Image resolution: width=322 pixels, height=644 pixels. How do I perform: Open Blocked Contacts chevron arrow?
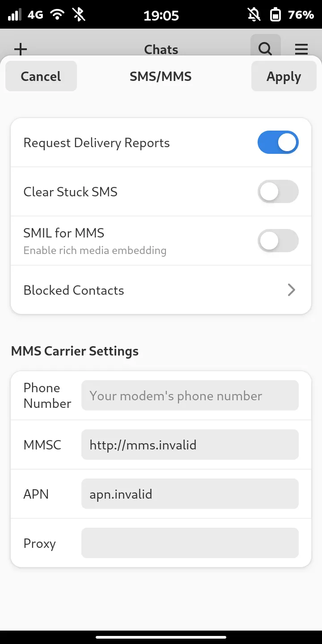point(291,290)
